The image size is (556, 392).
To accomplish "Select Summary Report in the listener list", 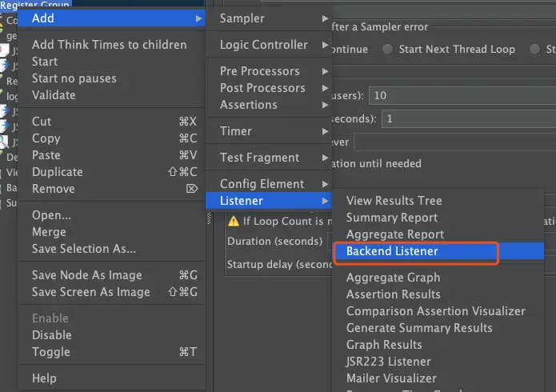I will coord(391,218).
